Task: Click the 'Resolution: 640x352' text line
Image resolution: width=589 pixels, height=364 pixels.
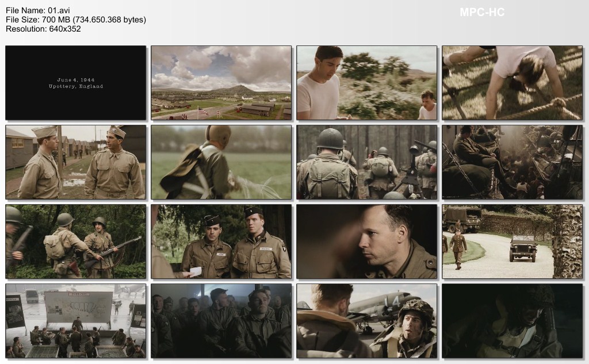Action: point(43,29)
